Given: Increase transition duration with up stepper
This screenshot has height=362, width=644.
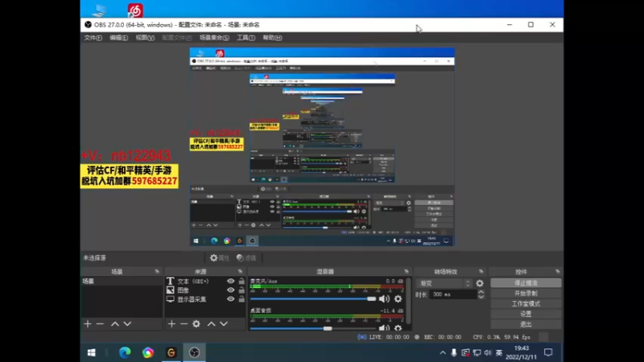Looking at the screenshot, I should 481,292.
